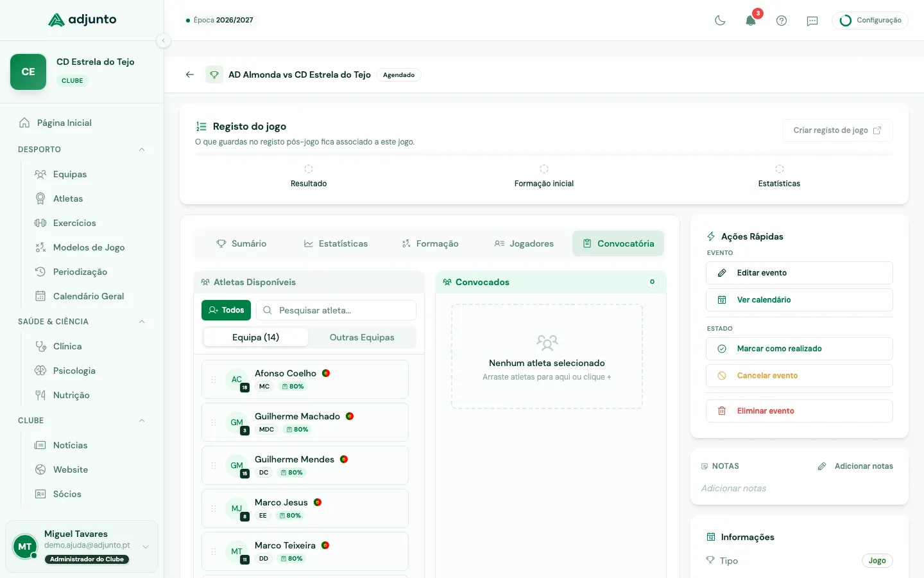Click Cancelar evento

(800, 376)
